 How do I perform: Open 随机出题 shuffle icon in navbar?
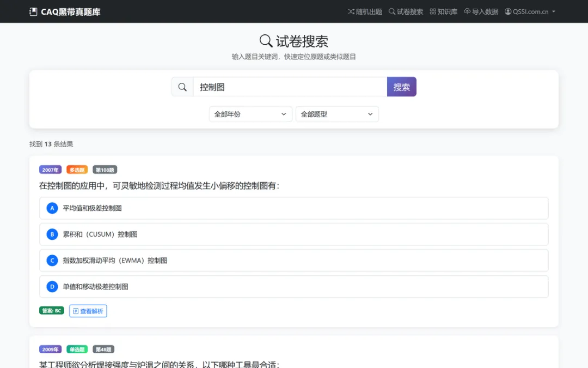pyautogui.click(x=351, y=11)
